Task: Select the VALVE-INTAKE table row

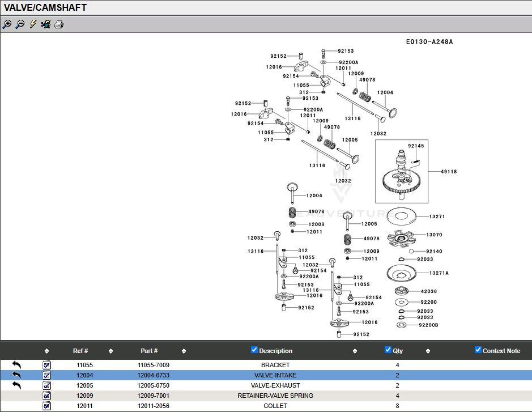Action: click(x=275, y=375)
